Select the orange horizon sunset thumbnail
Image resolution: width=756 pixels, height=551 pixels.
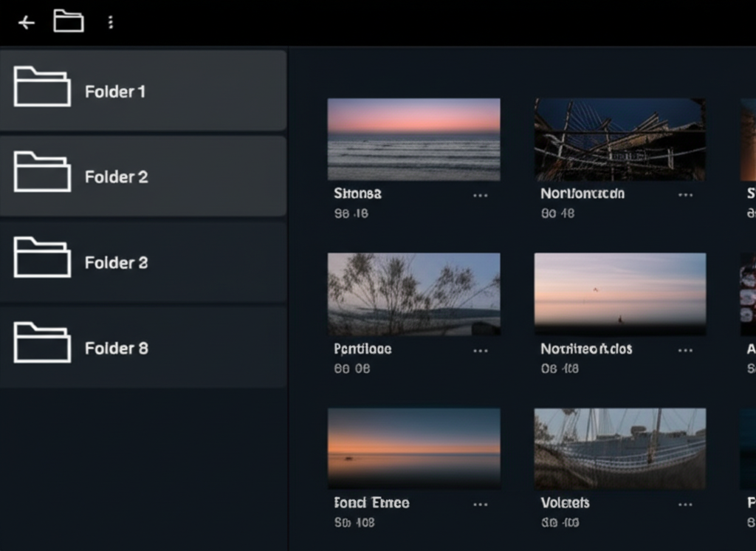[x=413, y=448]
